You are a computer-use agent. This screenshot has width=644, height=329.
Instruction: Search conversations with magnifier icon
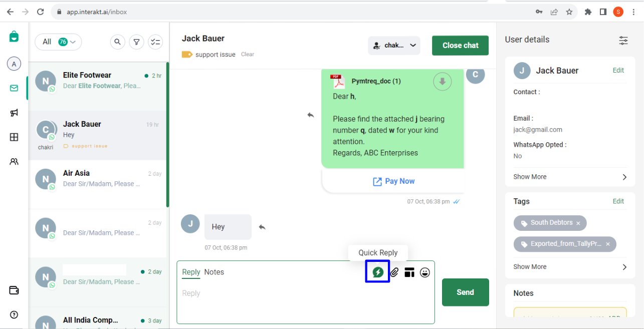pyautogui.click(x=117, y=42)
